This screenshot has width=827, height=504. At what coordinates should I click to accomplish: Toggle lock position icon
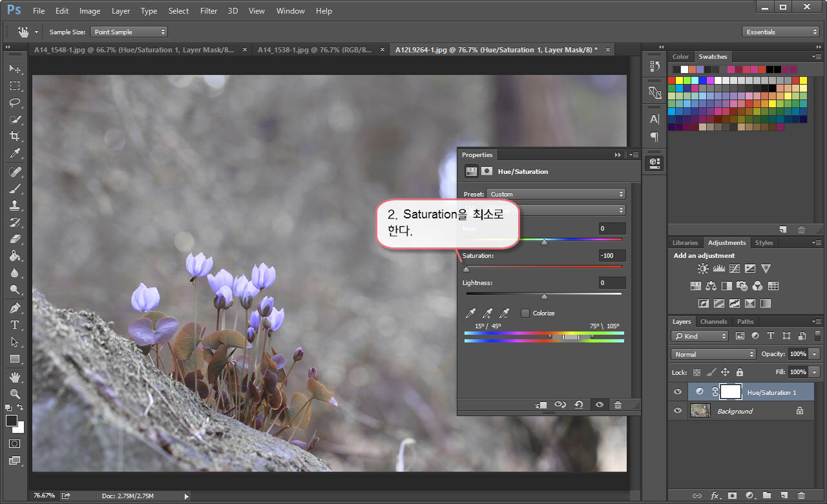point(725,372)
